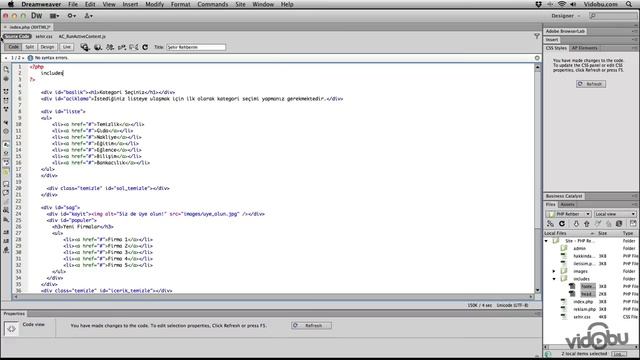Switch to Design view
This screenshot has height=360, width=640.
(x=47, y=47)
